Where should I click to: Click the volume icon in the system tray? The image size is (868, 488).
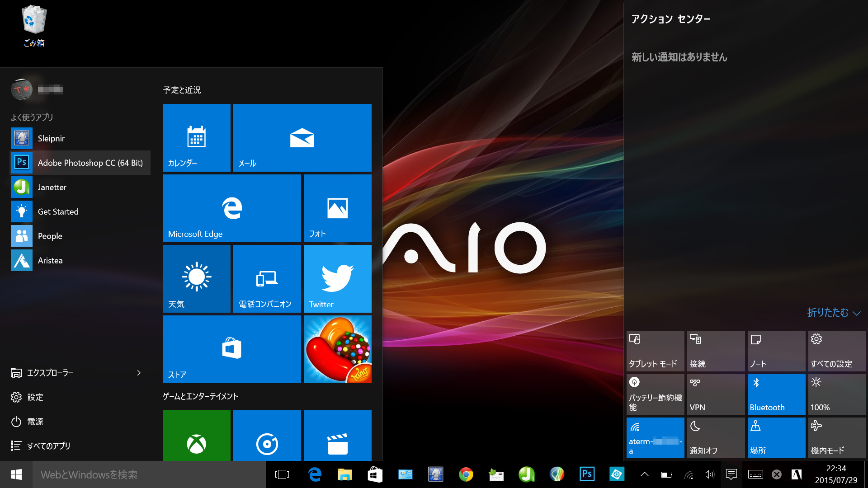click(x=709, y=474)
